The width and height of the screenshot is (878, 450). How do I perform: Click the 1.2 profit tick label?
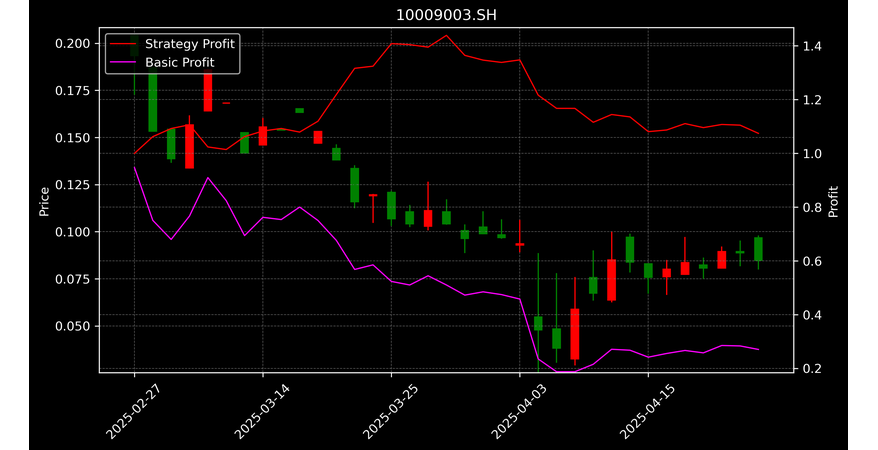tap(811, 100)
